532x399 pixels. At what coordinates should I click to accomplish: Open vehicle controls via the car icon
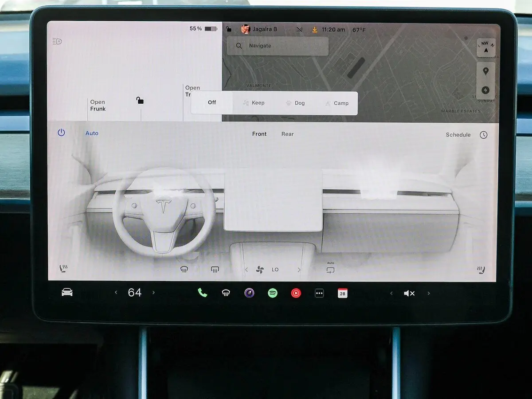pyautogui.click(x=67, y=292)
